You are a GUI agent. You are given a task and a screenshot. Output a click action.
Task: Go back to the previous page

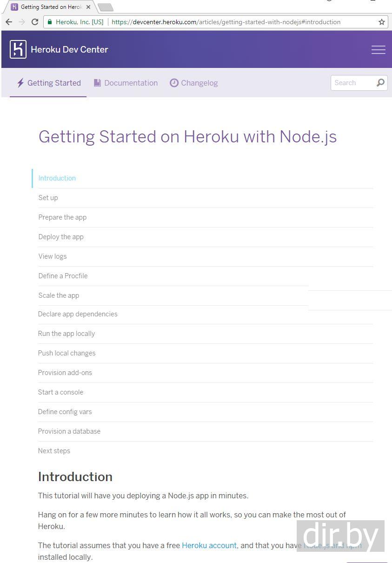tap(9, 22)
